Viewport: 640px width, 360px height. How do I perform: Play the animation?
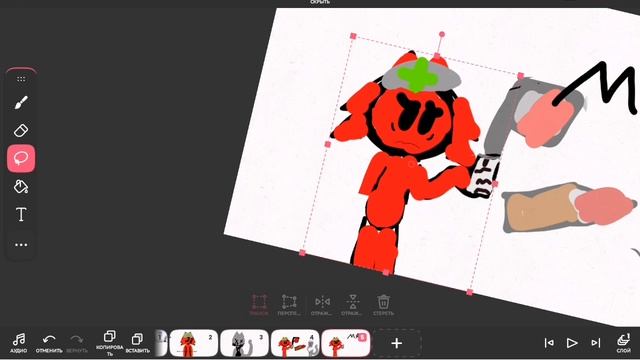click(x=572, y=343)
